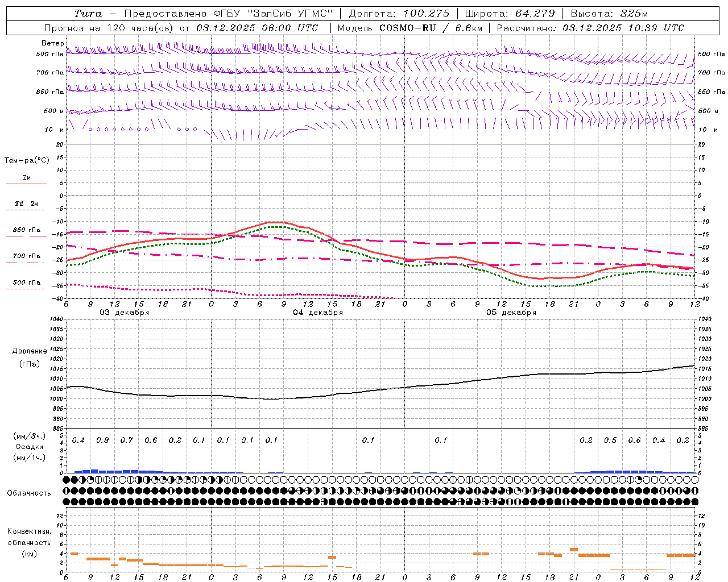Viewport: 728px width, 582px height.
Task: Click the "Облачность" cloud cover label
Action: pyautogui.click(x=29, y=493)
